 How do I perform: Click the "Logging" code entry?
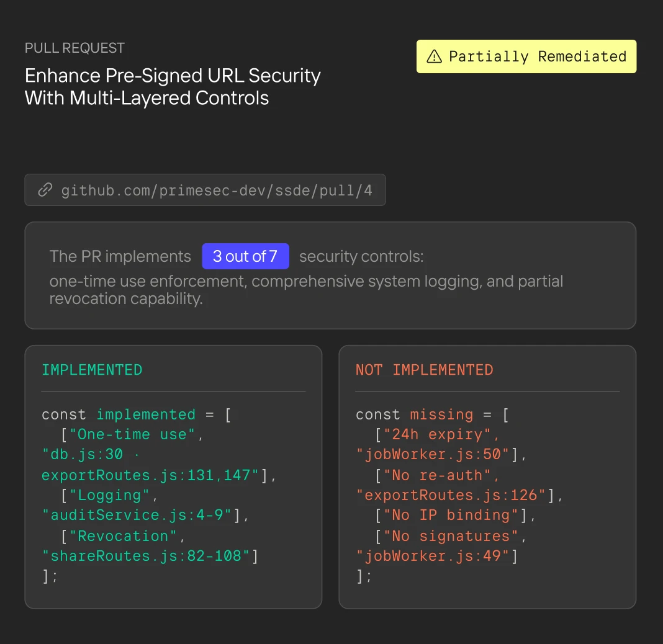pos(109,495)
